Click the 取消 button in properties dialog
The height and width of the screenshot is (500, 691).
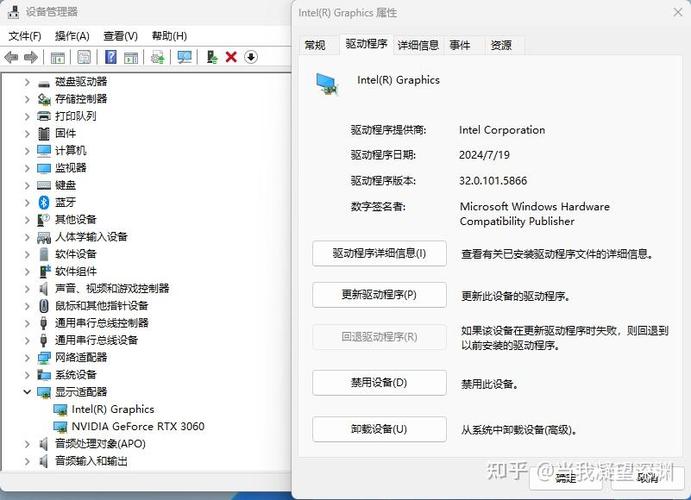pyautogui.click(x=647, y=478)
